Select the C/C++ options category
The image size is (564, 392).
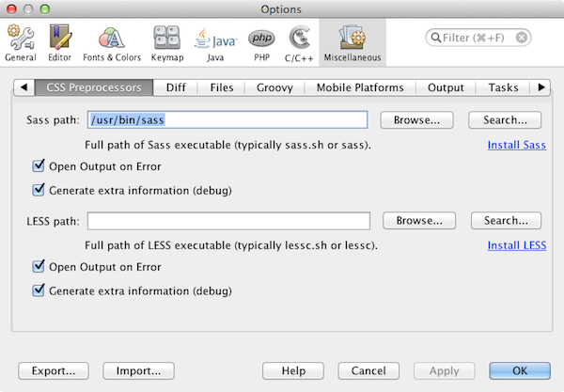tap(300, 43)
